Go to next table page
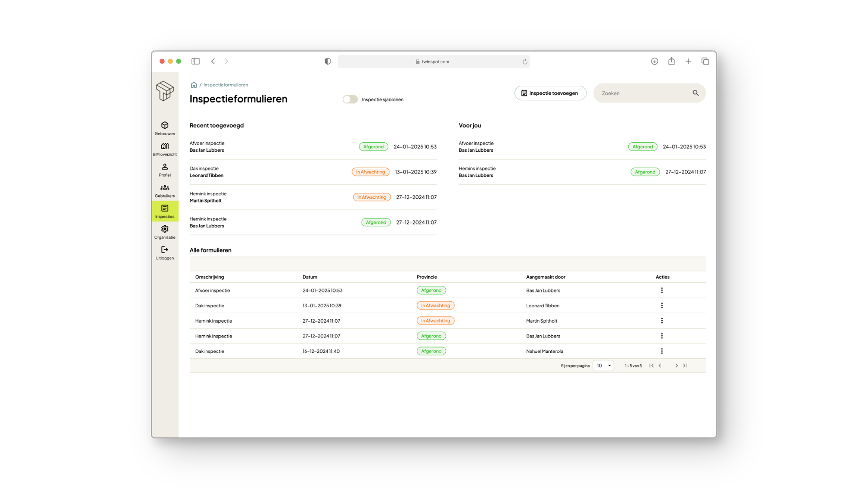Screen dimensions: 868x488 pos(676,365)
